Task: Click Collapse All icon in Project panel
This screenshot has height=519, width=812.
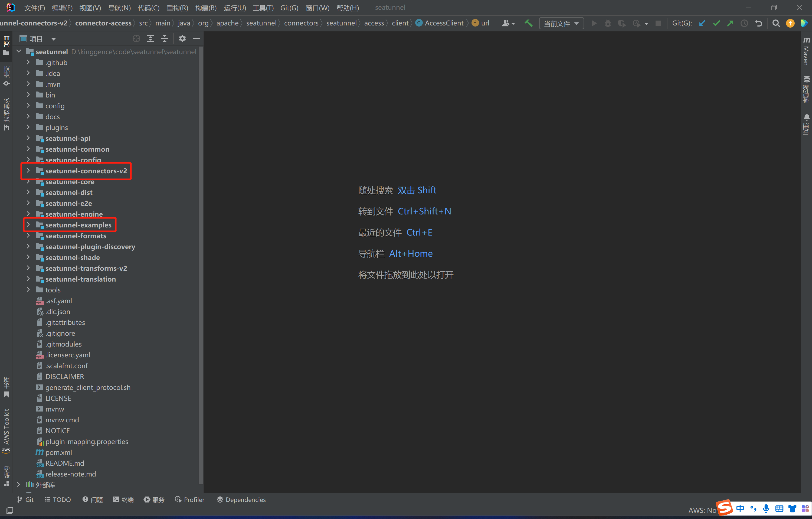Action: [x=165, y=38]
